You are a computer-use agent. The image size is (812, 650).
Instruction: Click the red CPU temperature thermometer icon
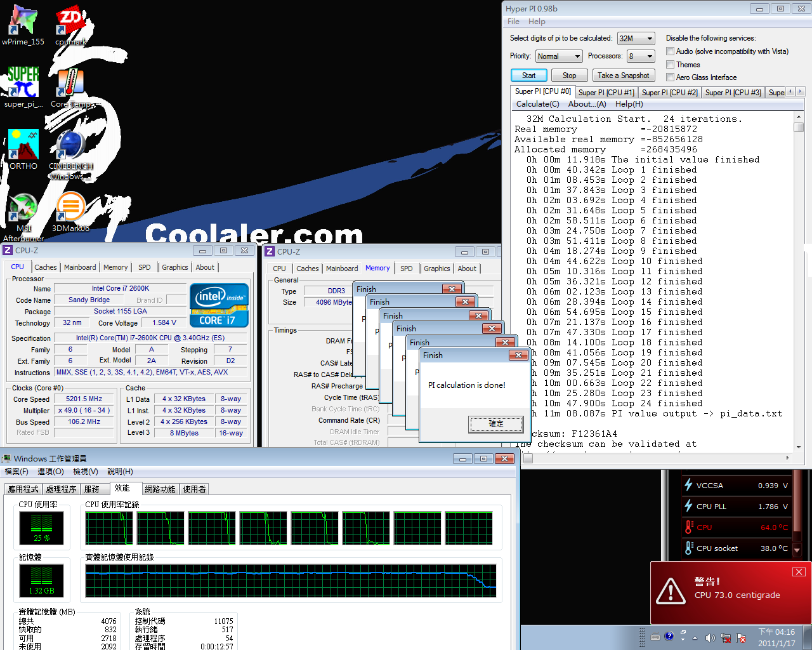(x=689, y=527)
